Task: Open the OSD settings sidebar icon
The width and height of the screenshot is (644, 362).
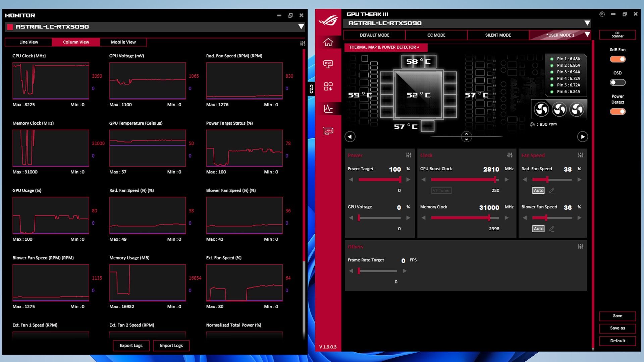Action: click(x=328, y=64)
